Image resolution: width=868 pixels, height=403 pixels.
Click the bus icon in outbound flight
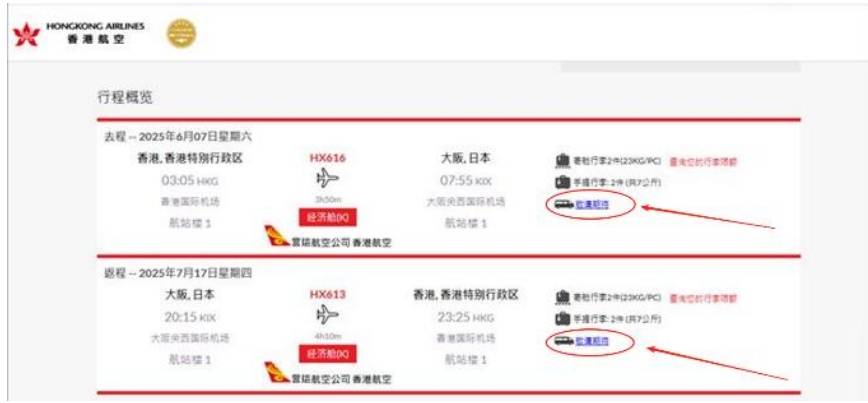point(564,204)
